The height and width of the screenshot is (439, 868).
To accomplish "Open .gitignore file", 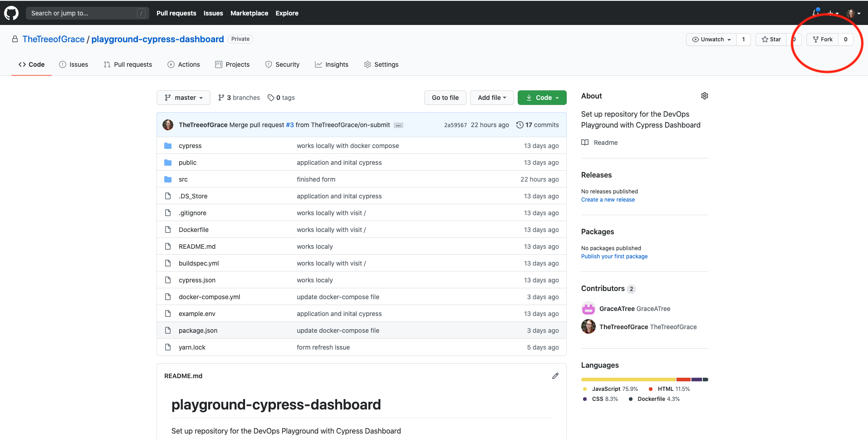I will (192, 213).
